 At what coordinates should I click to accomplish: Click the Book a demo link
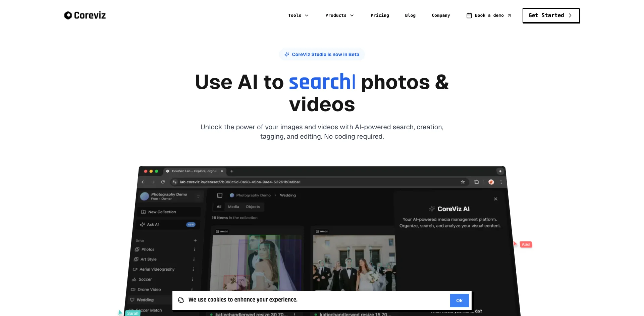tap(489, 15)
